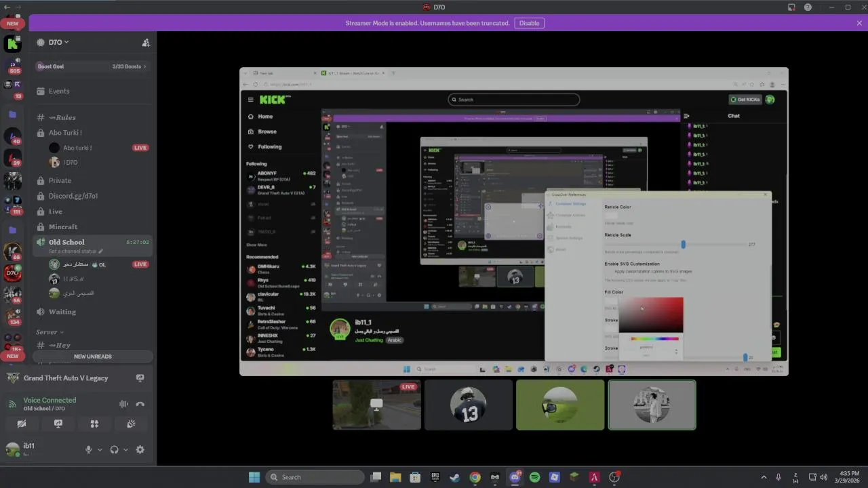The width and height of the screenshot is (868, 488).
Task: Focus the participant tile with jersey 13
Action: (469, 405)
